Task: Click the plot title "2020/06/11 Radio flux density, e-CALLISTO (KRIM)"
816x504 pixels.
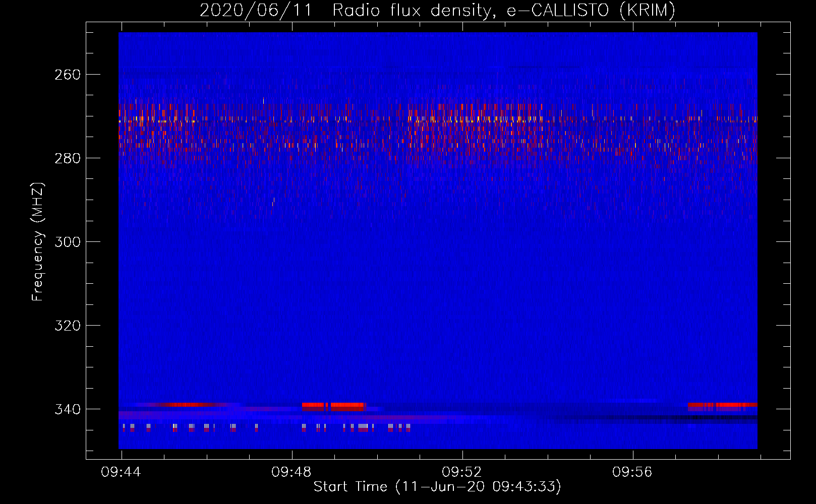Action: tap(437, 11)
